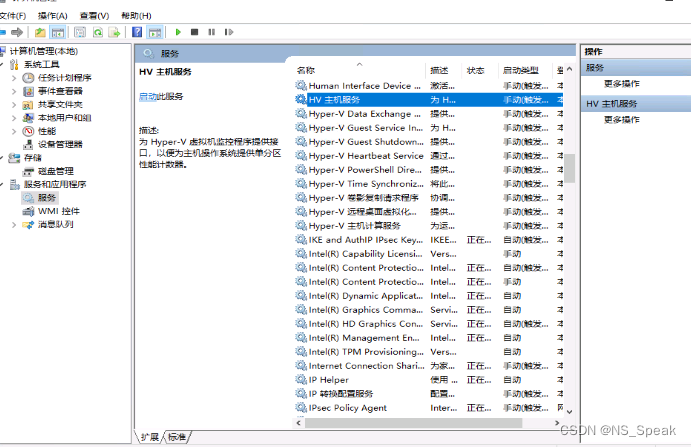The width and height of the screenshot is (691, 447).
Task: Select Hyper-V Data Exchange service
Action: [x=429, y=114]
